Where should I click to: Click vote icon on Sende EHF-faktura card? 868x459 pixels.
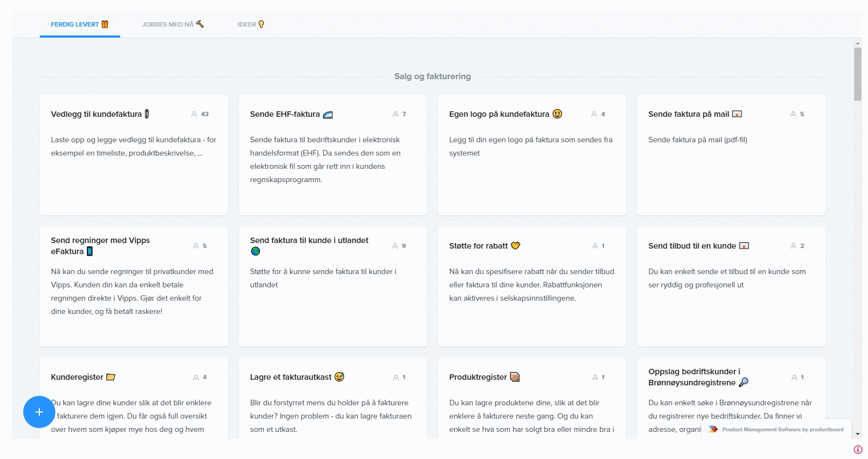point(396,114)
